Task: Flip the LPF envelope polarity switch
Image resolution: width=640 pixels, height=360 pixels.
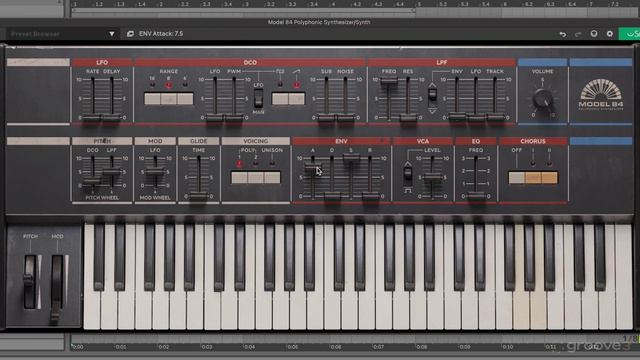Action: [432, 95]
